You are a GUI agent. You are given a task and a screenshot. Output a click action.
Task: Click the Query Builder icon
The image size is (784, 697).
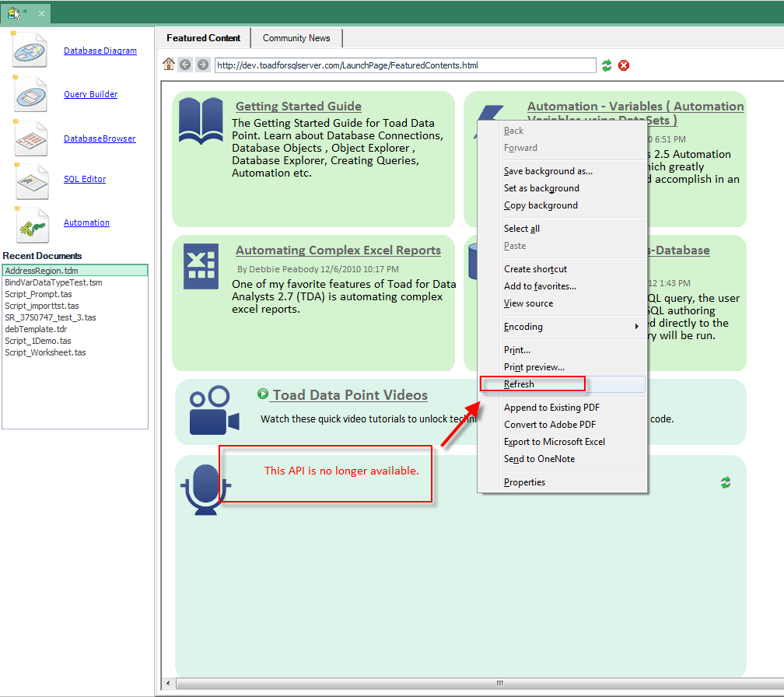30,94
